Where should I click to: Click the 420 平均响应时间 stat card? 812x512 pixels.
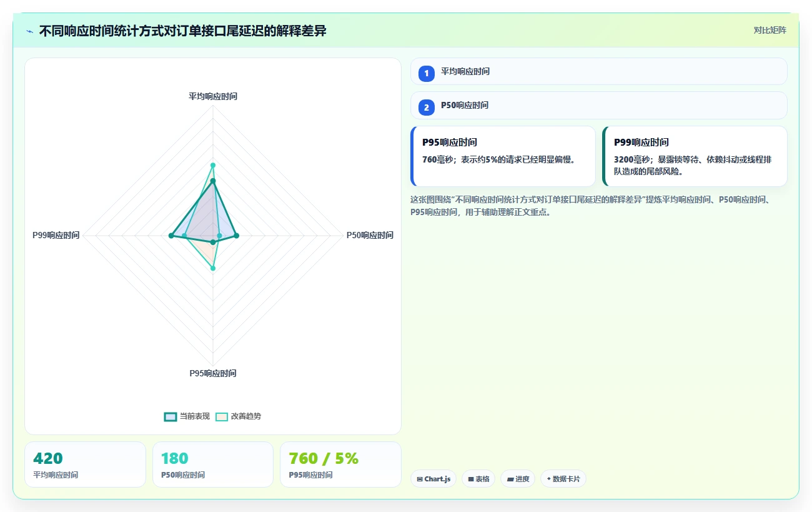[x=85, y=464]
